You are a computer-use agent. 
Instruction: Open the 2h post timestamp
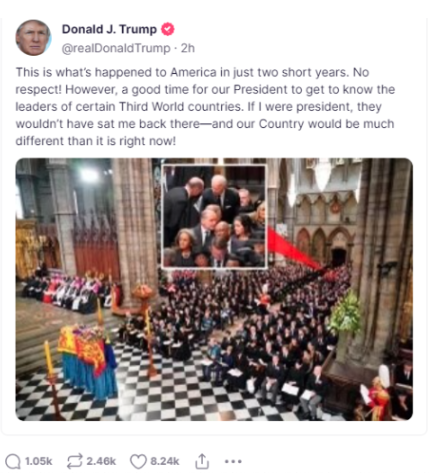point(188,48)
